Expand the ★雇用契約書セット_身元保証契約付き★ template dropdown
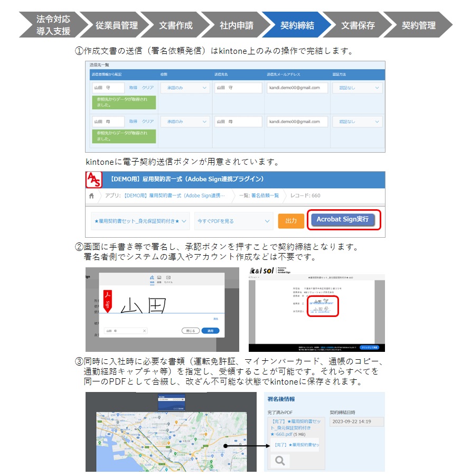The image size is (470, 476). (140, 221)
